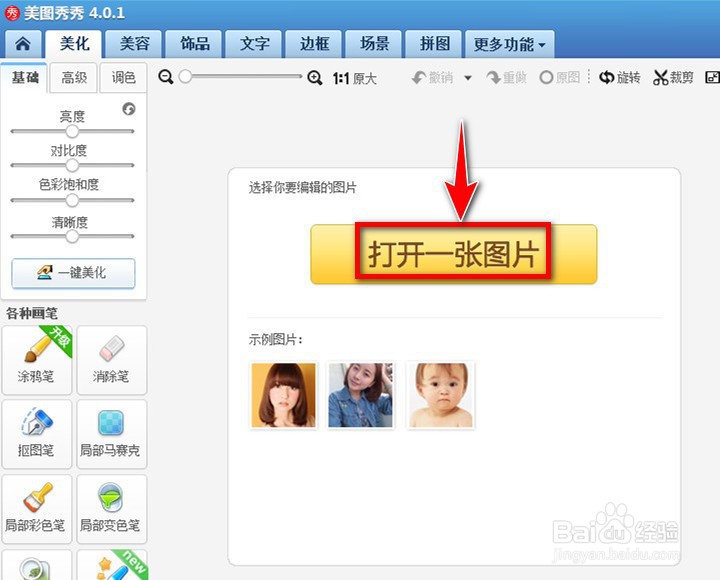The width and height of the screenshot is (720, 580).
Task: Click the 美图秀秀 app logo icon
Action: [x=12, y=13]
